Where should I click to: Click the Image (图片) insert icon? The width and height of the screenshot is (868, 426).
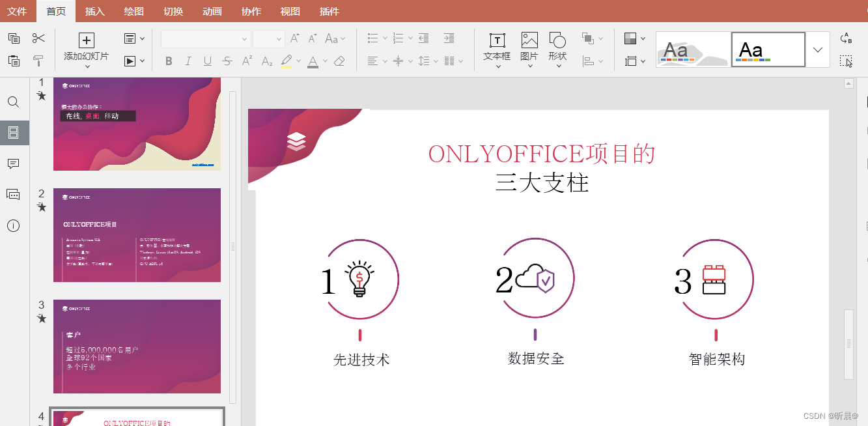coord(529,40)
